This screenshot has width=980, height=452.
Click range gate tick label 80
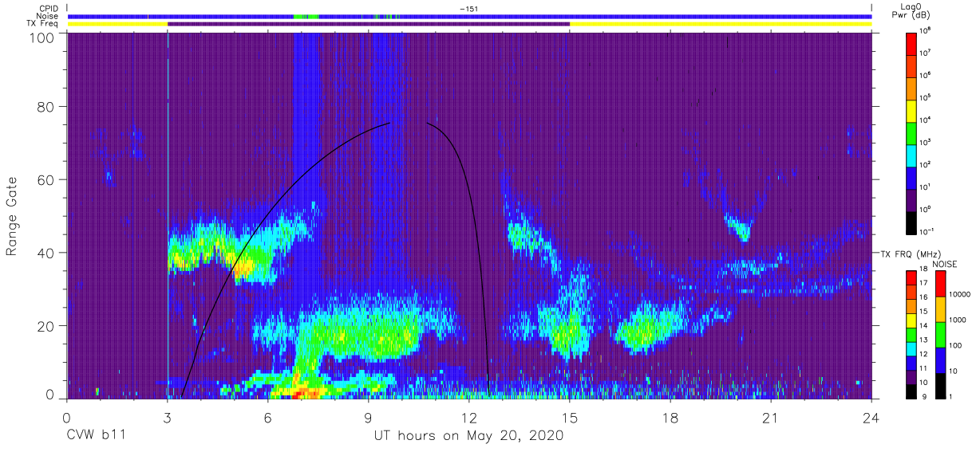45,106
